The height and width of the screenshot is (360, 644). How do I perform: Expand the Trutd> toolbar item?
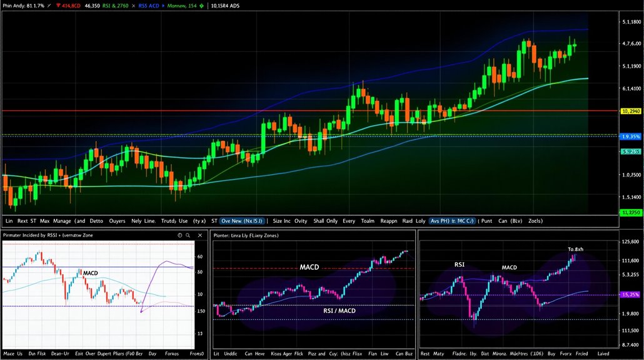(168, 221)
